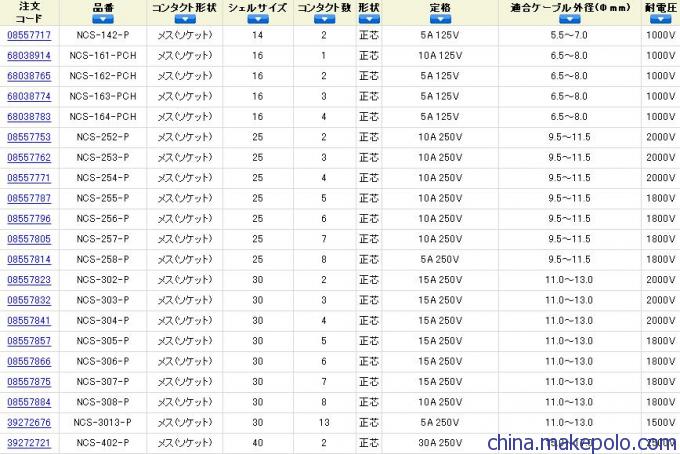
Task: Open order code link 08557841
Action: 29,320
